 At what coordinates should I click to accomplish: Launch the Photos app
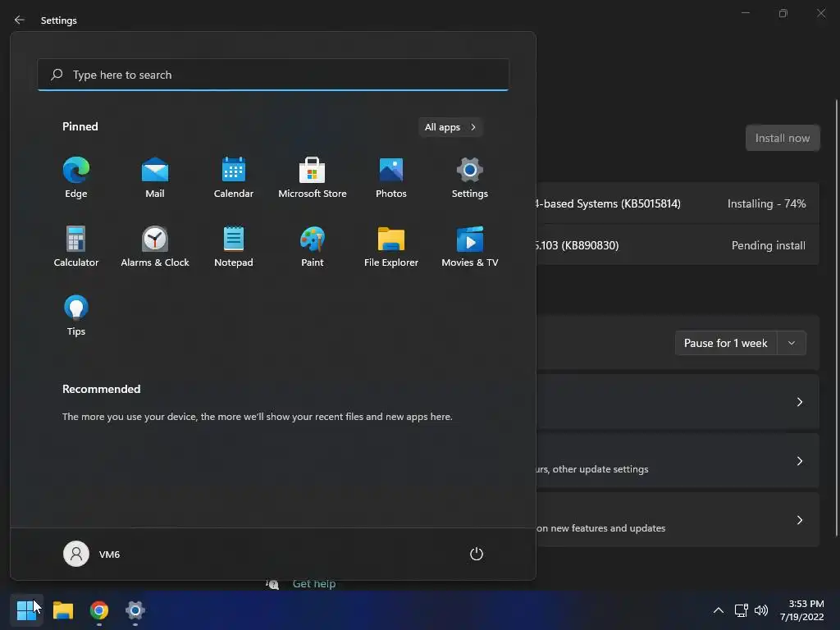[391, 177]
